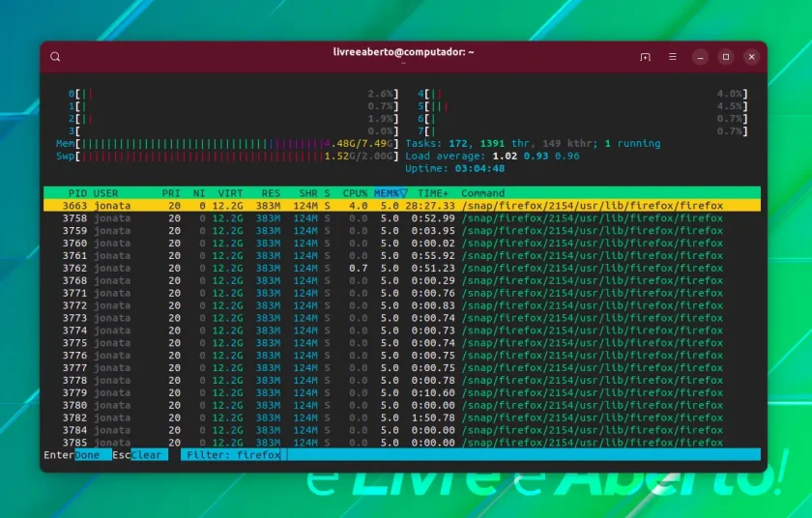Click the CPU 4 usage meter
Image resolution: width=812 pixels, height=518 pixels.
pyautogui.click(x=583, y=94)
